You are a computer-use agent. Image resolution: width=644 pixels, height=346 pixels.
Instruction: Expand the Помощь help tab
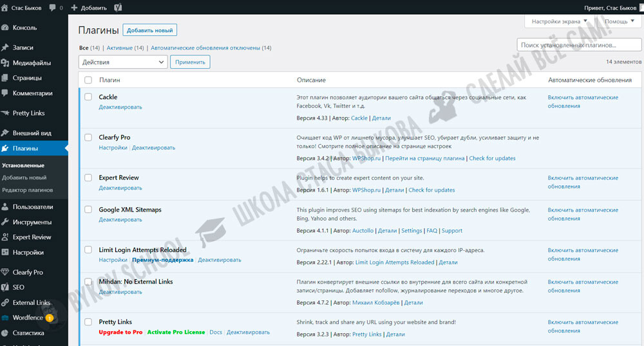coord(619,21)
